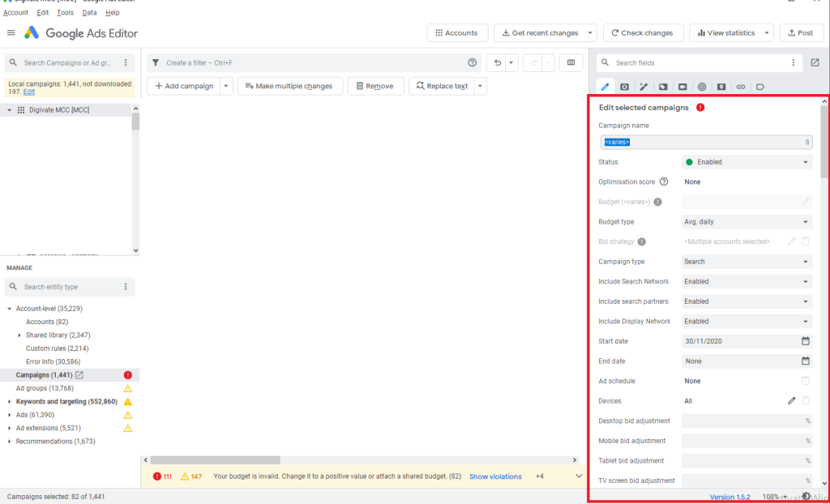The height and width of the screenshot is (504, 830).
Task: Open the End date calendar picker
Action: click(805, 361)
